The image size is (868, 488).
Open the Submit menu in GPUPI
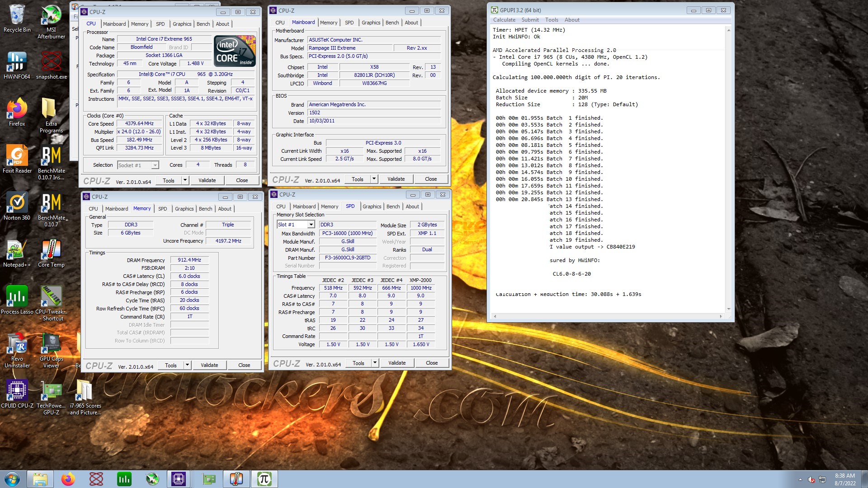click(x=530, y=20)
